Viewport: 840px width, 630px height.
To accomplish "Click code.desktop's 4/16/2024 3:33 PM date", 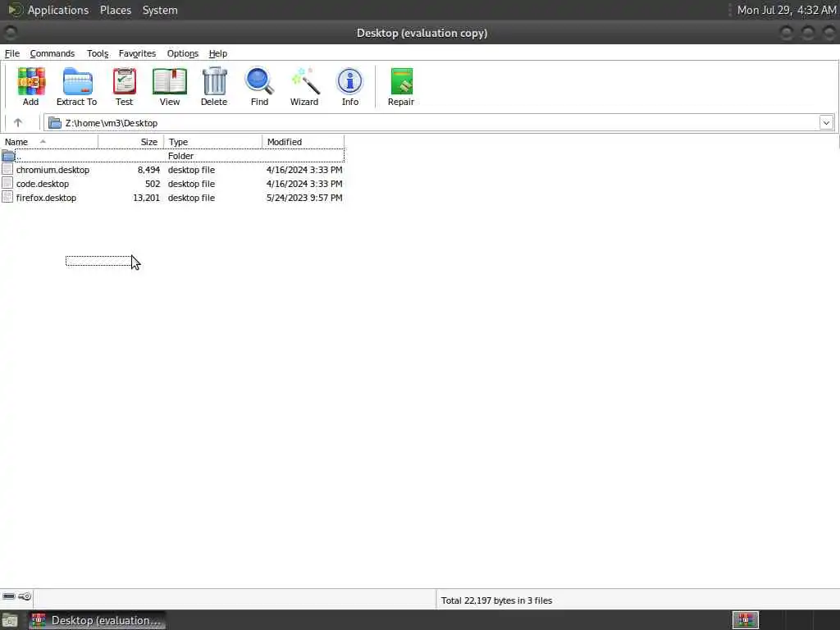I will (x=304, y=184).
